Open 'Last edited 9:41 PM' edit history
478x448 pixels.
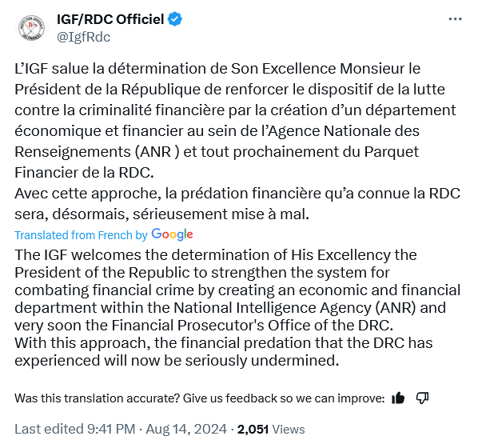75,429
